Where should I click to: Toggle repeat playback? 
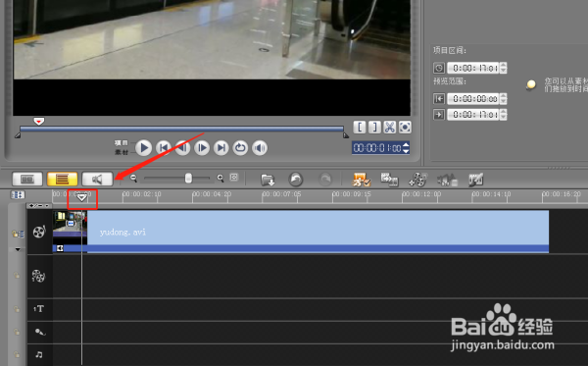point(240,148)
